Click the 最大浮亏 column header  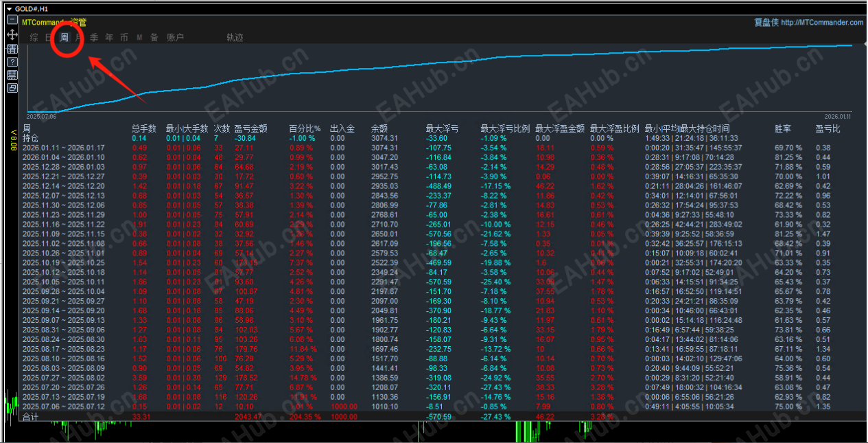click(443, 128)
